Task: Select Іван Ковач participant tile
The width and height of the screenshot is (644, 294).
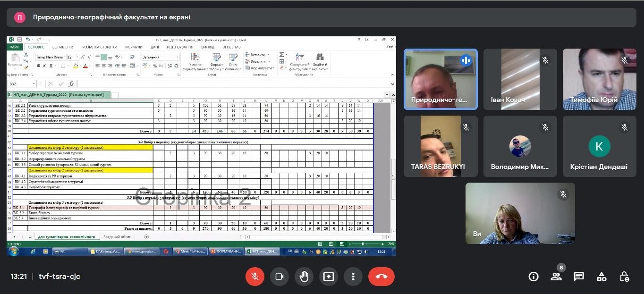Action: click(x=520, y=79)
